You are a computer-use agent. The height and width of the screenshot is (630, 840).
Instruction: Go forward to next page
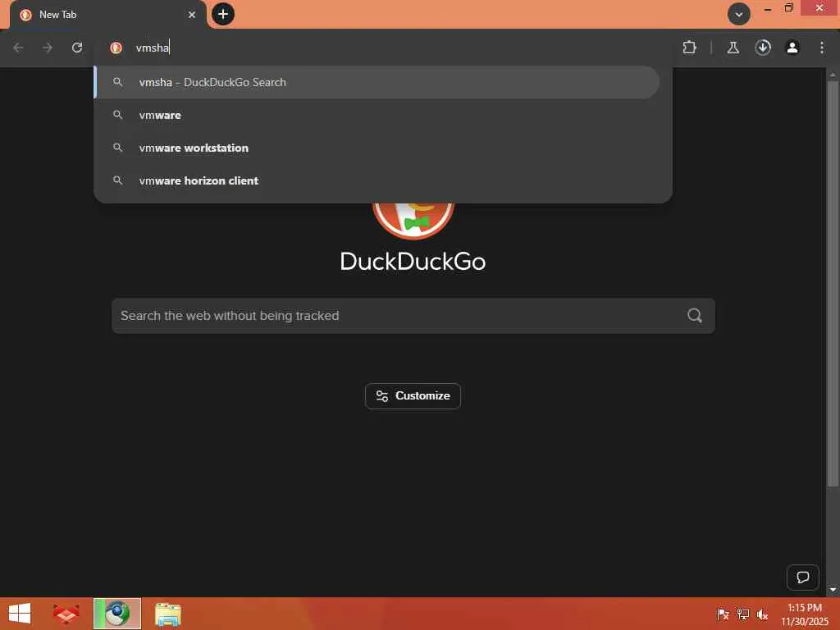(x=48, y=48)
